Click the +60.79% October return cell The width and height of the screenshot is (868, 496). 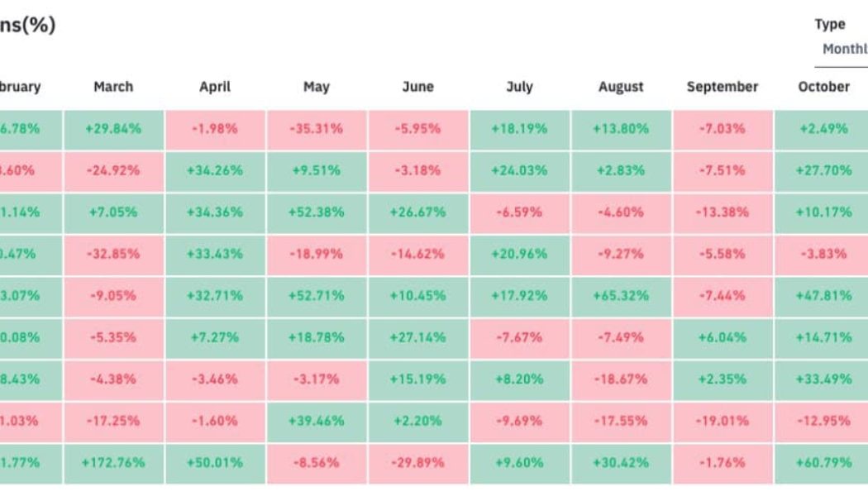[x=824, y=464]
